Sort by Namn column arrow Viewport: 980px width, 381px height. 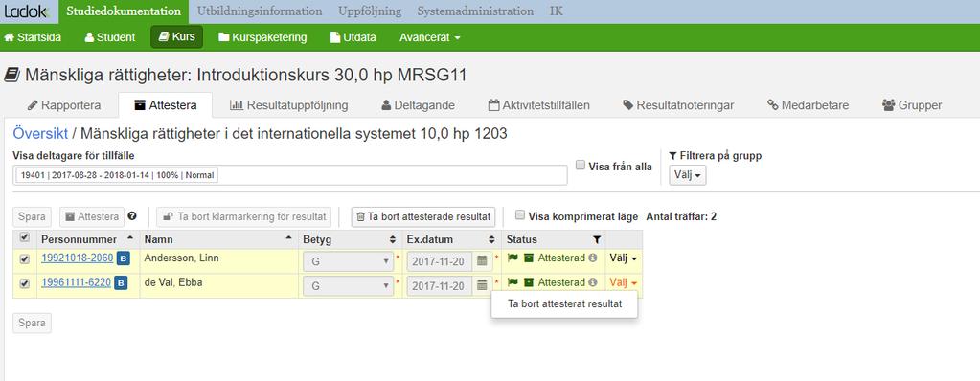click(x=288, y=238)
